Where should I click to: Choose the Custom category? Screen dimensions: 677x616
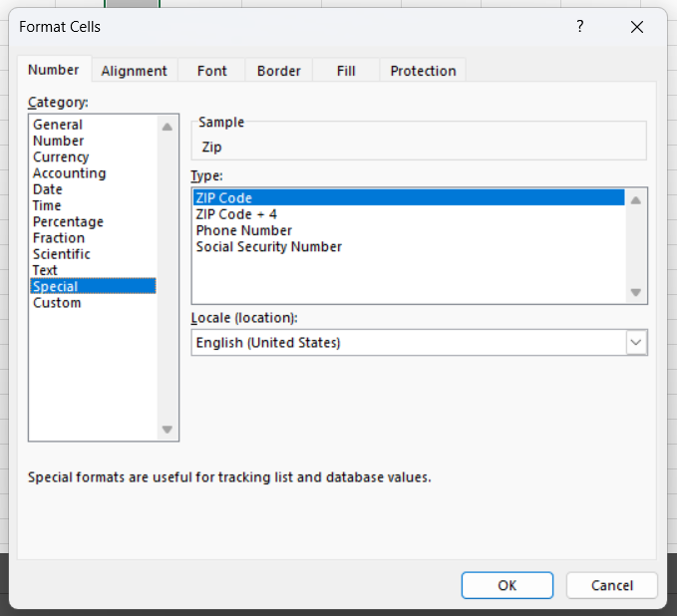pos(57,303)
